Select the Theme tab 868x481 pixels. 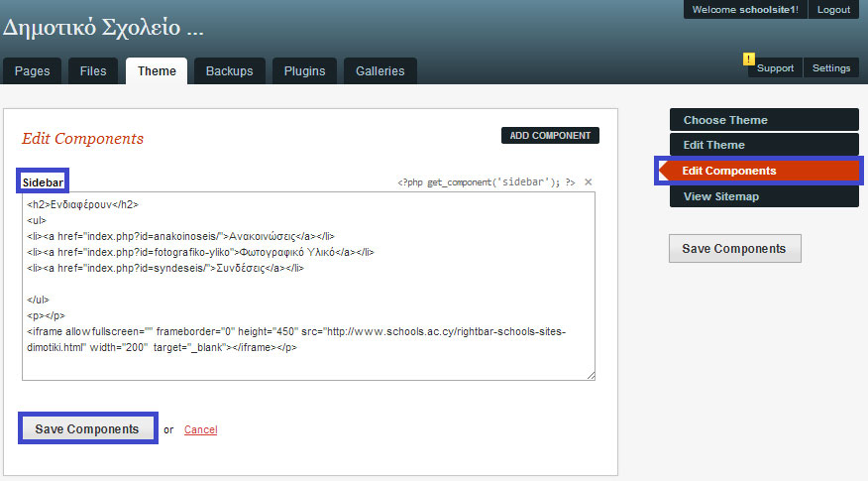click(157, 71)
